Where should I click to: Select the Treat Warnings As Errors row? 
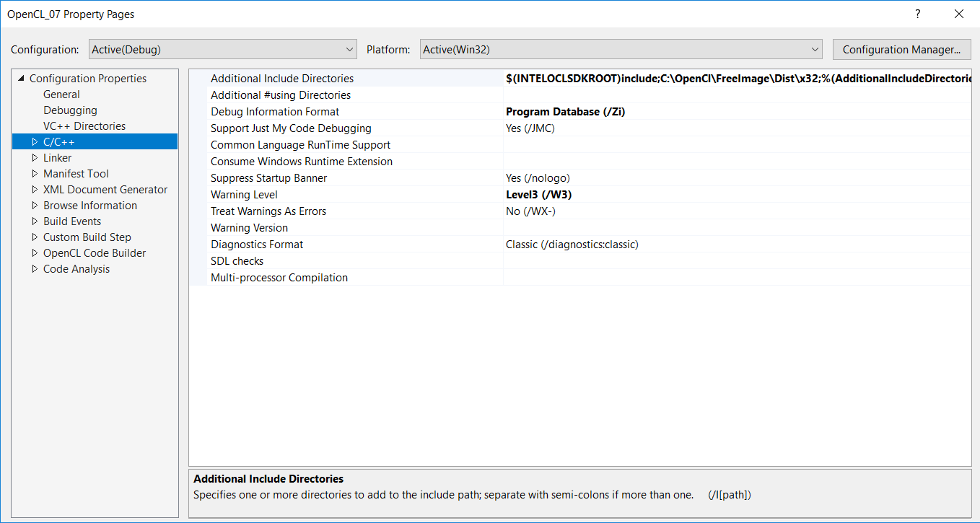coord(580,211)
